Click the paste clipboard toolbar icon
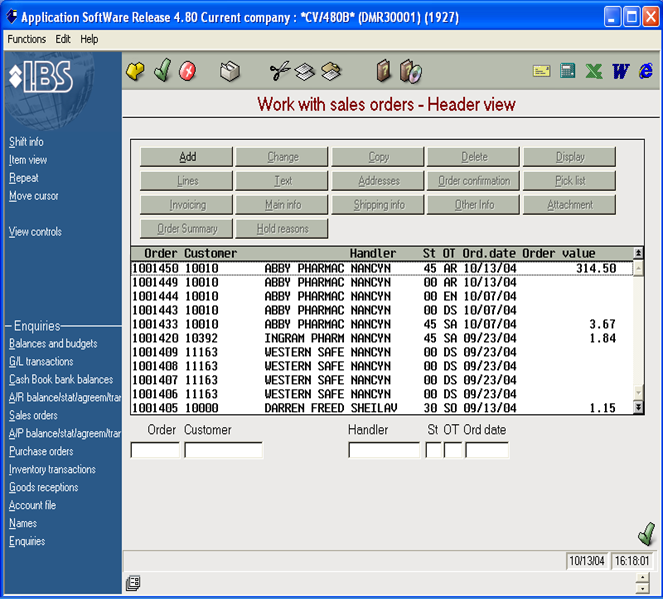 click(x=331, y=71)
